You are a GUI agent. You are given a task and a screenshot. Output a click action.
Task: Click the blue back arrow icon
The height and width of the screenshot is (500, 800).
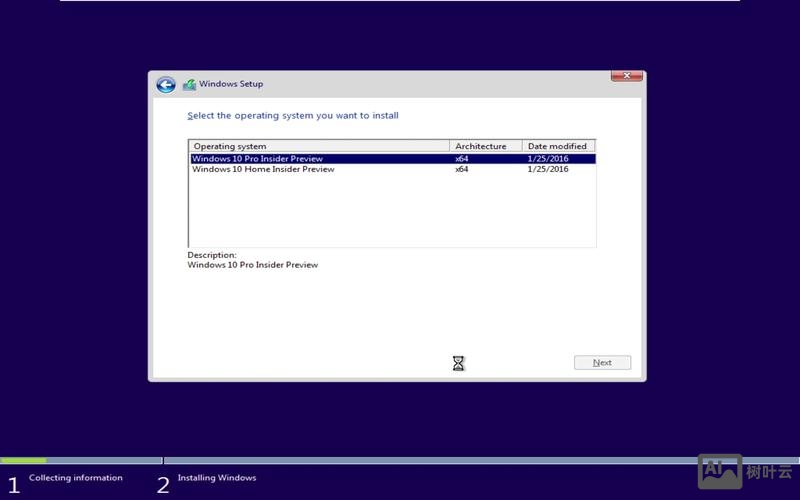[x=166, y=85]
